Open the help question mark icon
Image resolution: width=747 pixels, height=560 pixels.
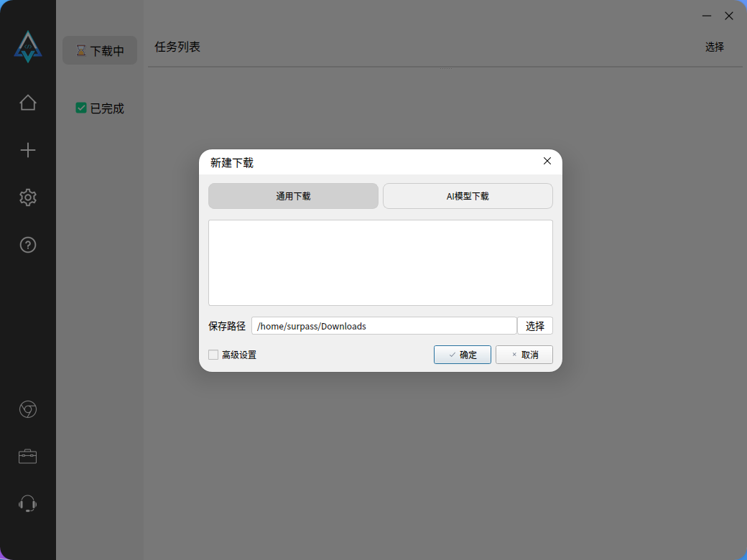pyautogui.click(x=27, y=245)
